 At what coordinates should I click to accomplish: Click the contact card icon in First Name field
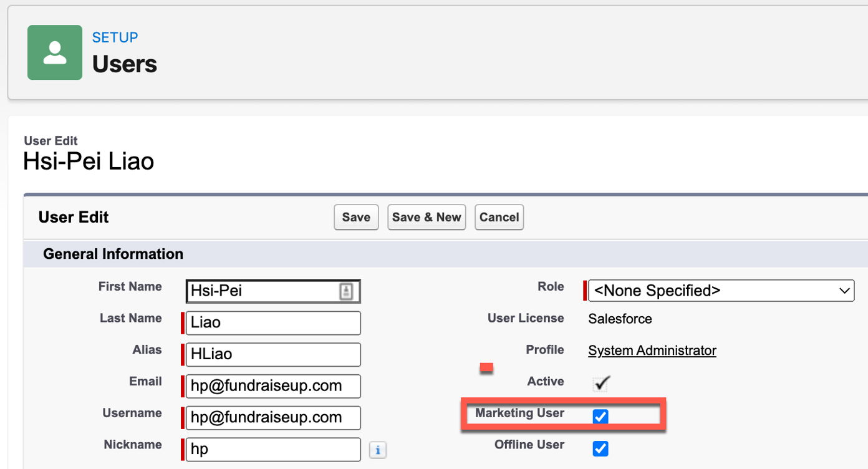pos(346,291)
